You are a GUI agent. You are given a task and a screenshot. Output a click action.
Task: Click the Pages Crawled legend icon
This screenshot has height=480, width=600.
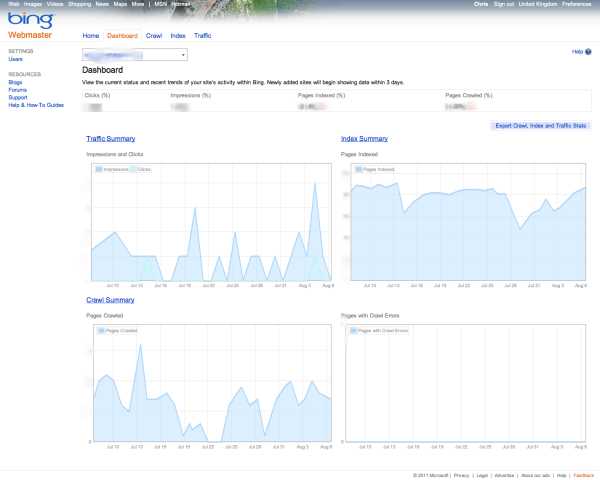pyautogui.click(x=98, y=329)
